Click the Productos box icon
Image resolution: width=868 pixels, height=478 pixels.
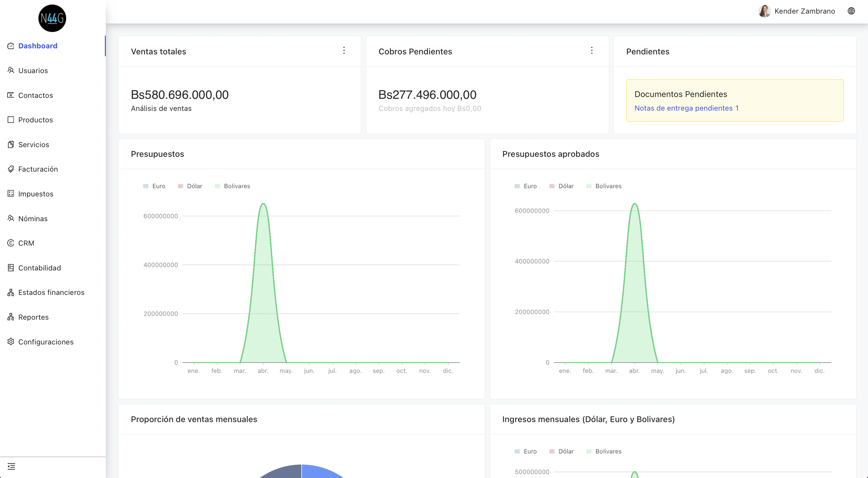[x=11, y=120]
